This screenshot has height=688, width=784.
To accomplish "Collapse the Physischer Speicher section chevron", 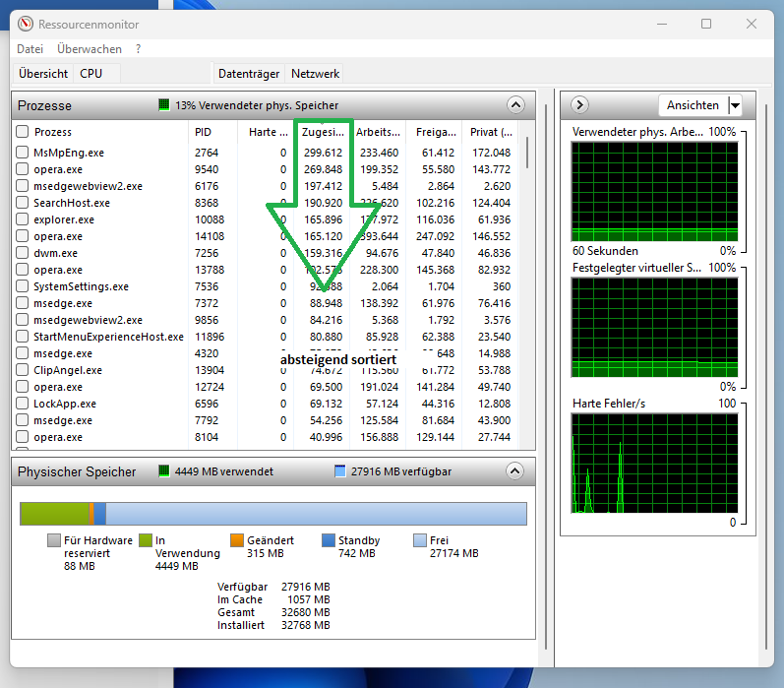I will coord(515,471).
